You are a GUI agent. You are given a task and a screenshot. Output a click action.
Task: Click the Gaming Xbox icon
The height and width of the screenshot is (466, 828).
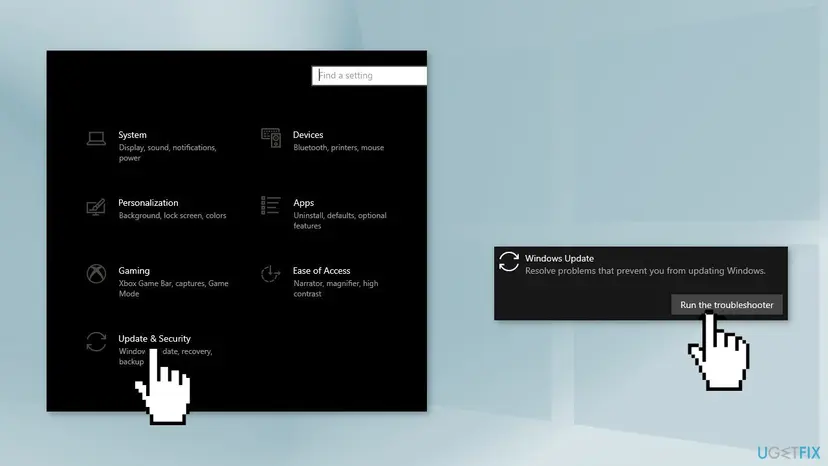coord(96,274)
